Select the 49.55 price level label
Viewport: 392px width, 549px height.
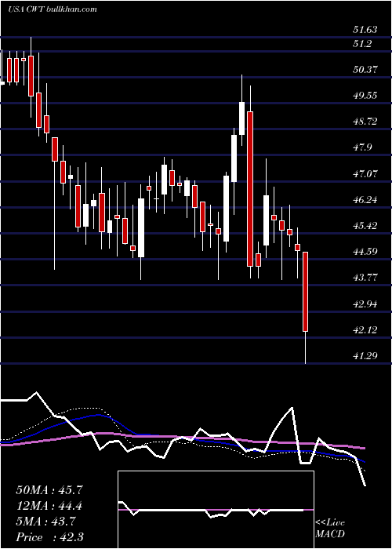(365, 96)
